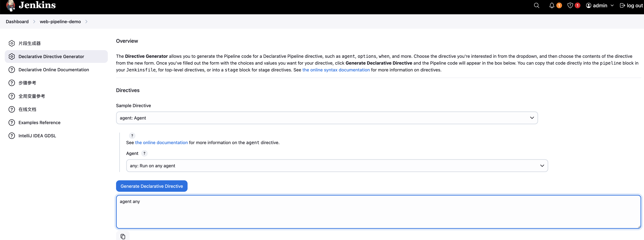The image size is (644, 240).
Task: Open the Sample Directive dropdown
Action: coord(327,118)
